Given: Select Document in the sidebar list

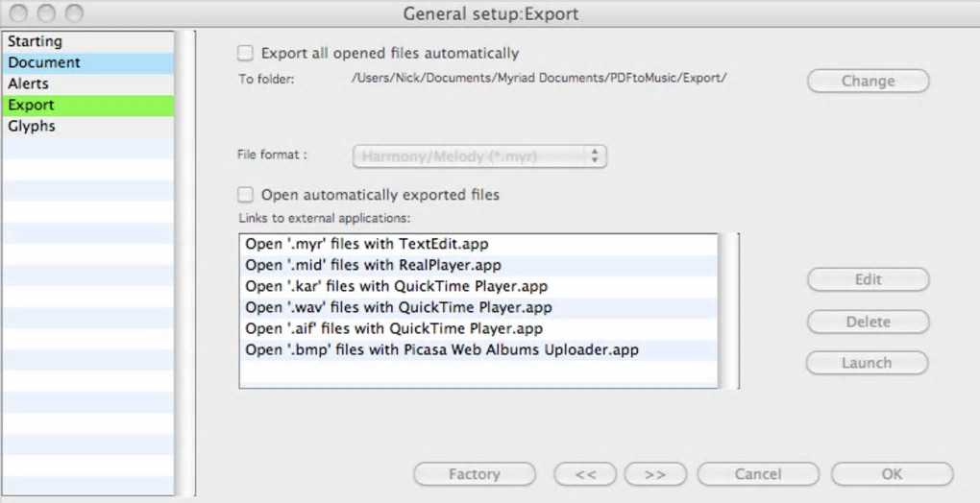Looking at the screenshot, I should coord(44,62).
